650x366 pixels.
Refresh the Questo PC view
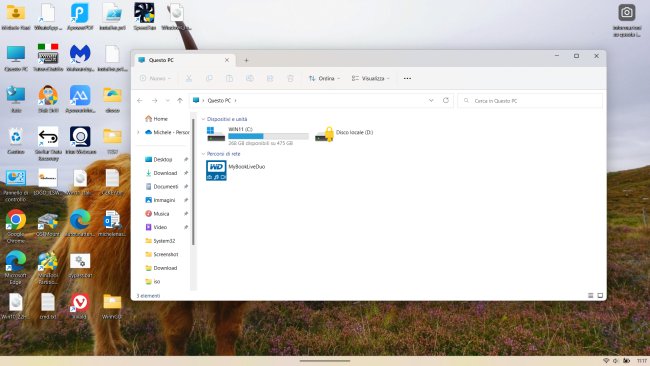click(x=446, y=100)
